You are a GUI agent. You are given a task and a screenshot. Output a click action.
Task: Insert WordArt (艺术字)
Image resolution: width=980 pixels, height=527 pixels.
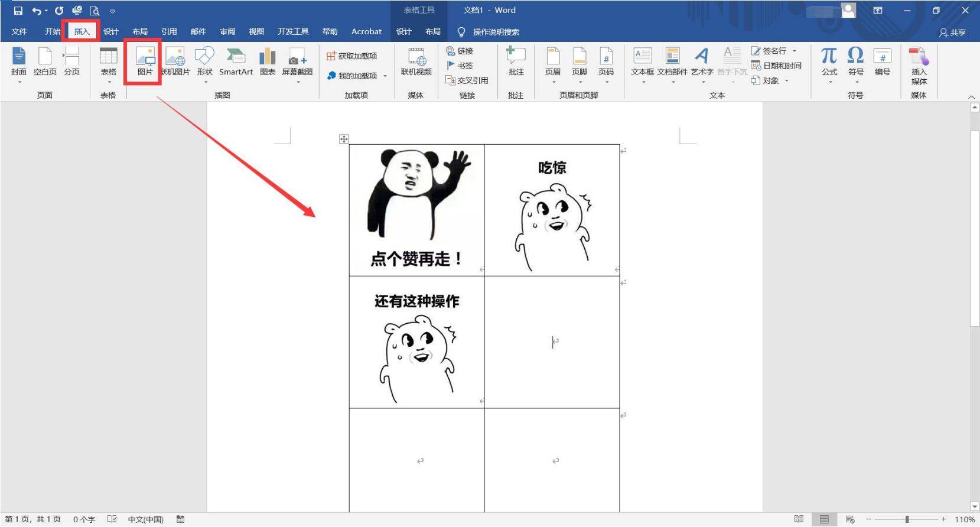pos(702,65)
